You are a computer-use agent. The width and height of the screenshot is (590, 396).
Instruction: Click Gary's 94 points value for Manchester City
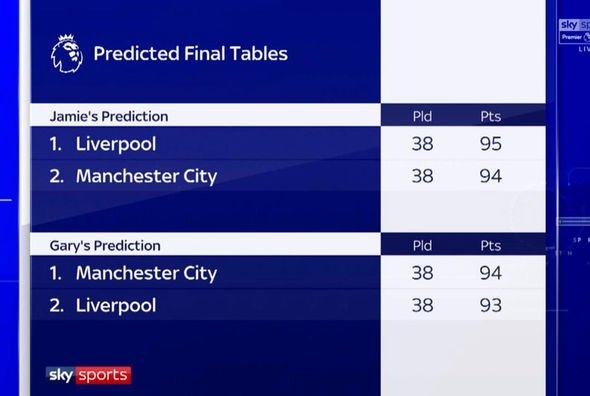(x=491, y=273)
